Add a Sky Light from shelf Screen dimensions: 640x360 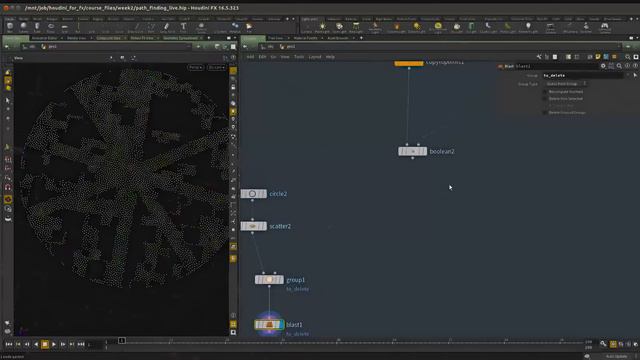pos(457,27)
